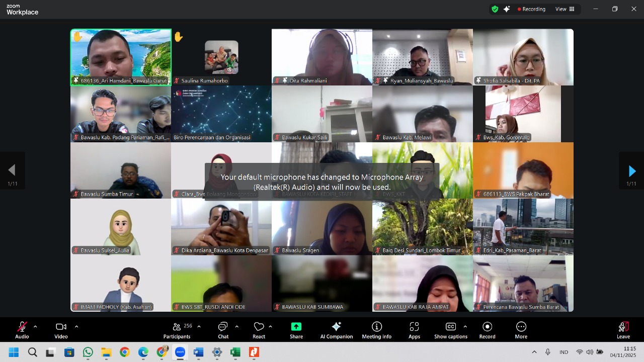
Task: Open the More options menu
Action: tap(521, 327)
